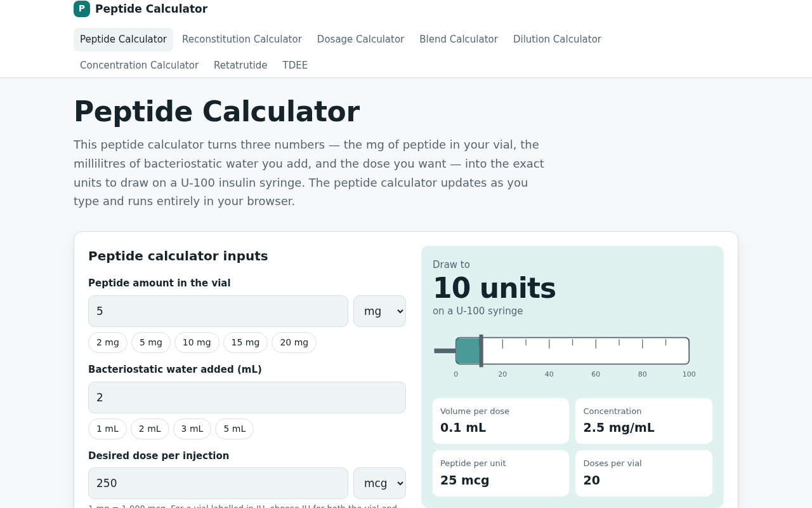Open the Concentration Calculator page
Viewport: 812px width, 508px height.
pos(139,65)
